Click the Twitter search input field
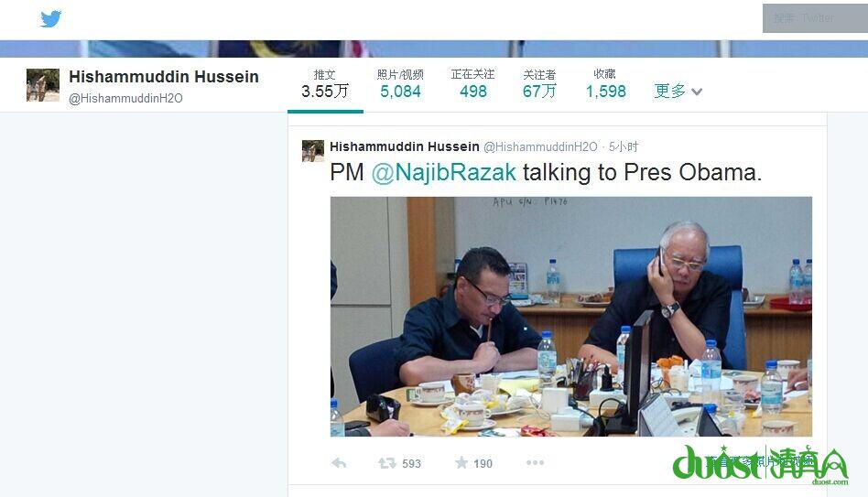 [815, 18]
